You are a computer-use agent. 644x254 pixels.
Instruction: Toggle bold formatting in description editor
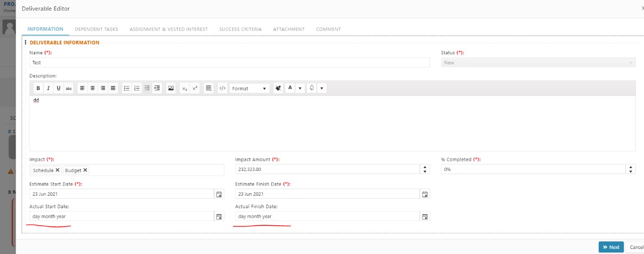[38, 88]
